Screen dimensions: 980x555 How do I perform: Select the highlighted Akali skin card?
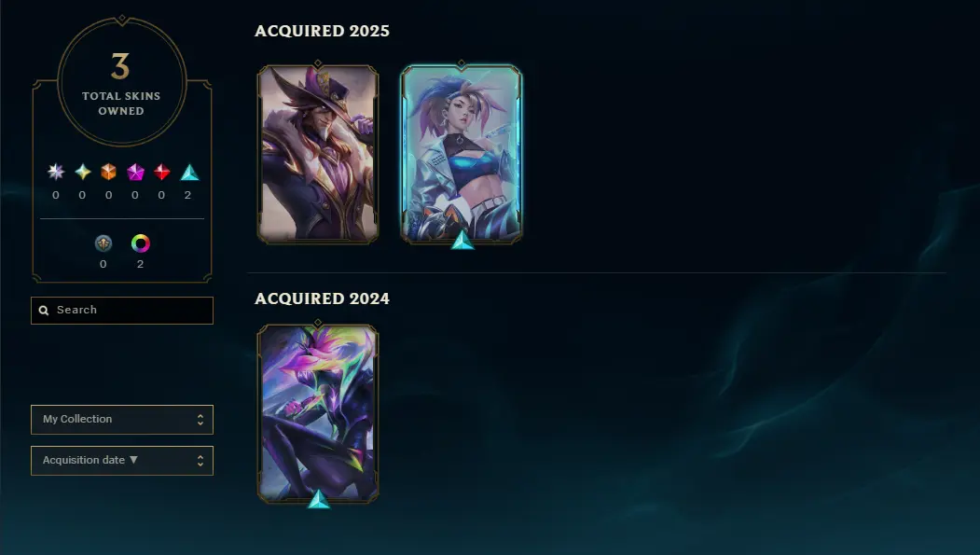(462, 152)
